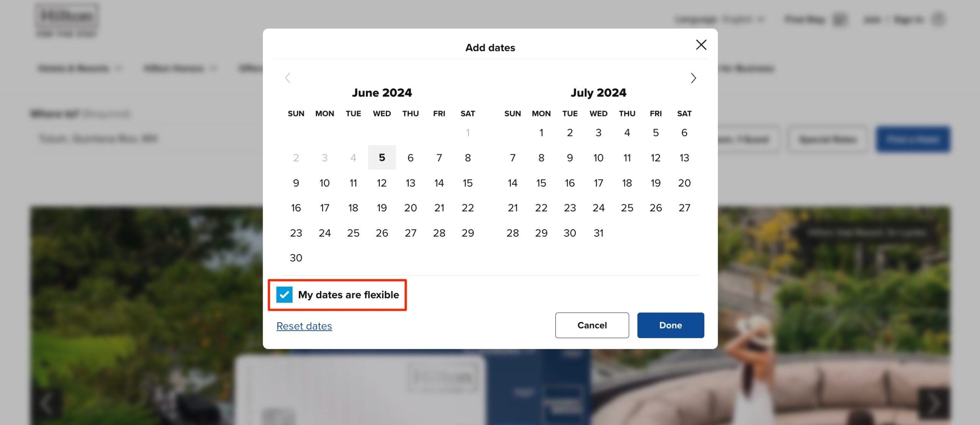Select June 30 date cell
980x425 pixels.
pos(296,258)
